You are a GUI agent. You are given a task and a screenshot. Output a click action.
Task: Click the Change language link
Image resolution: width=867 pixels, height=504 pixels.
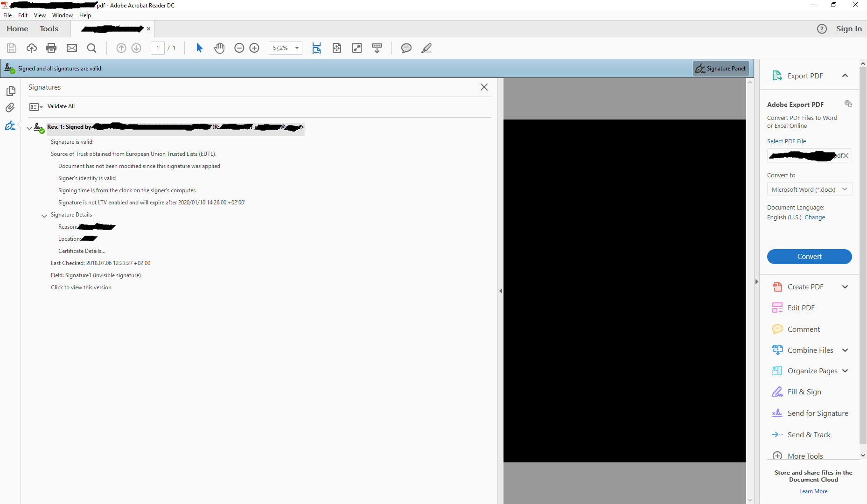click(815, 217)
